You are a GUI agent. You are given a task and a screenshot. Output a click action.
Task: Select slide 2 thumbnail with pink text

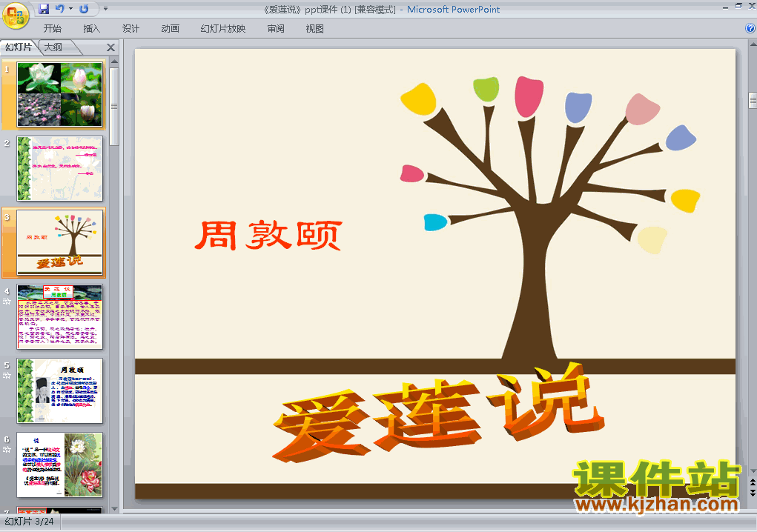point(59,168)
